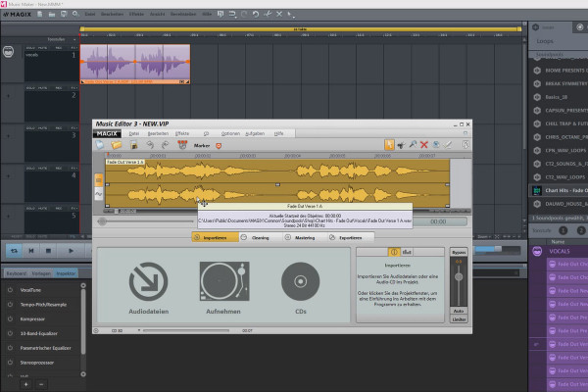Remove effect with minus button in Inspektor
588x392 pixels.
pyautogui.click(x=41, y=384)
